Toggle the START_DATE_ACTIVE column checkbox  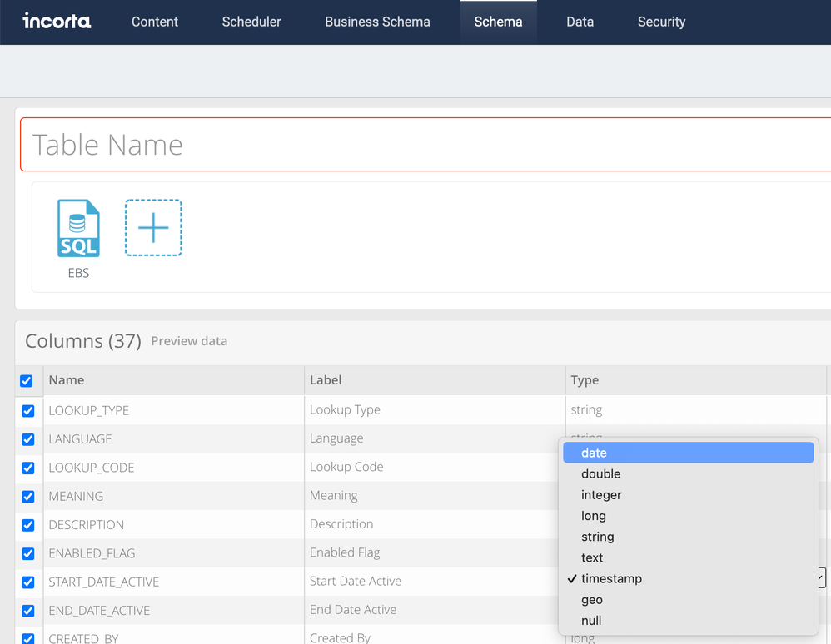click(x=28, y=582)
